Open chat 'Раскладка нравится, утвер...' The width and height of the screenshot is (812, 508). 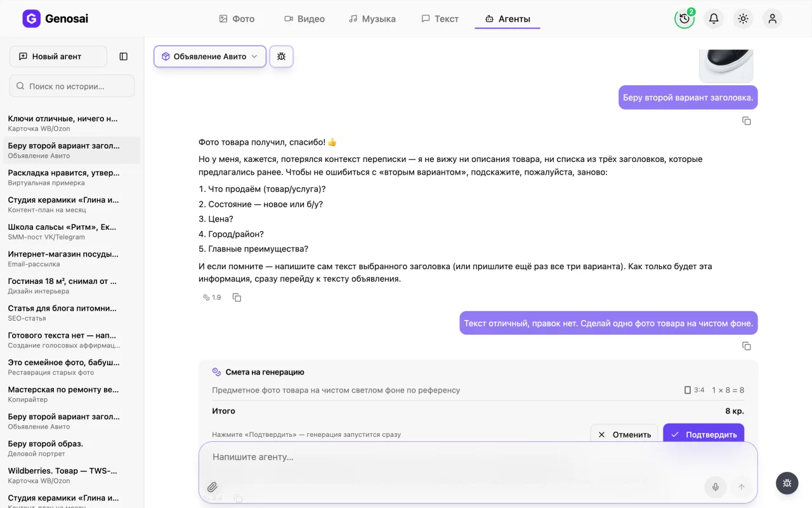point(72,177)
